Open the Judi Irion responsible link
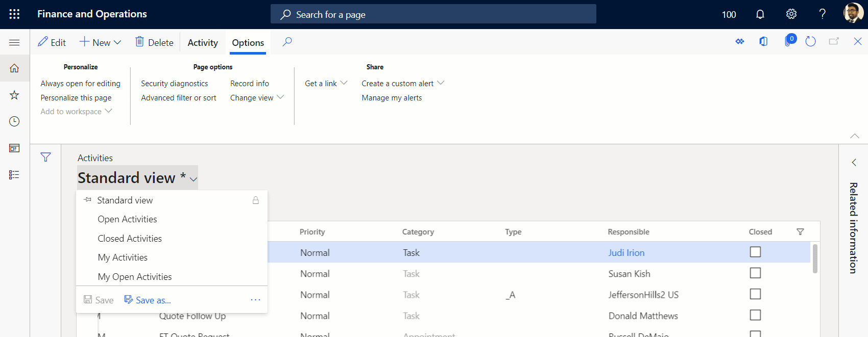868x337 pixels. tap(626, 252)
